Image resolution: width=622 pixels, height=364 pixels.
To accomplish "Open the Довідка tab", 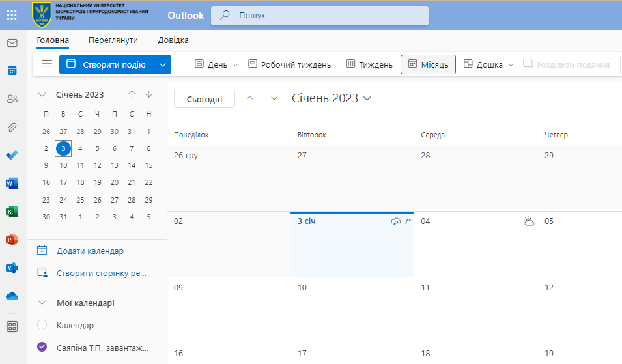I will [173, 40].
